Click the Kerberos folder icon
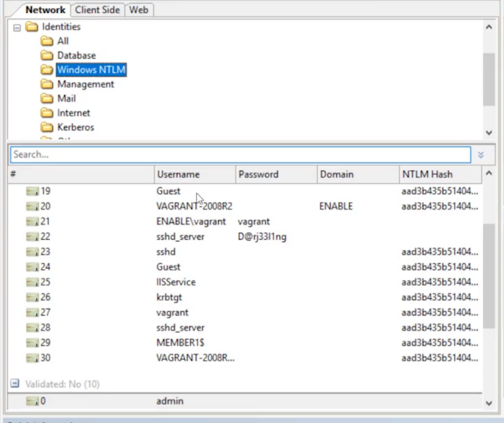This screenshot has width=504, height=423. [47, 127]
